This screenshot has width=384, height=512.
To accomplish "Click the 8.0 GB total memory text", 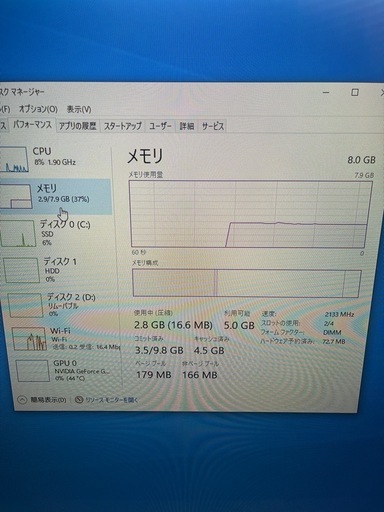I will pos(362,160).
